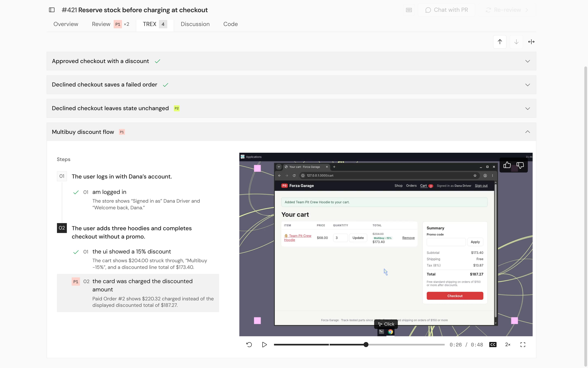
Task: Click the Remove link in the cart video
Action: 408,238
